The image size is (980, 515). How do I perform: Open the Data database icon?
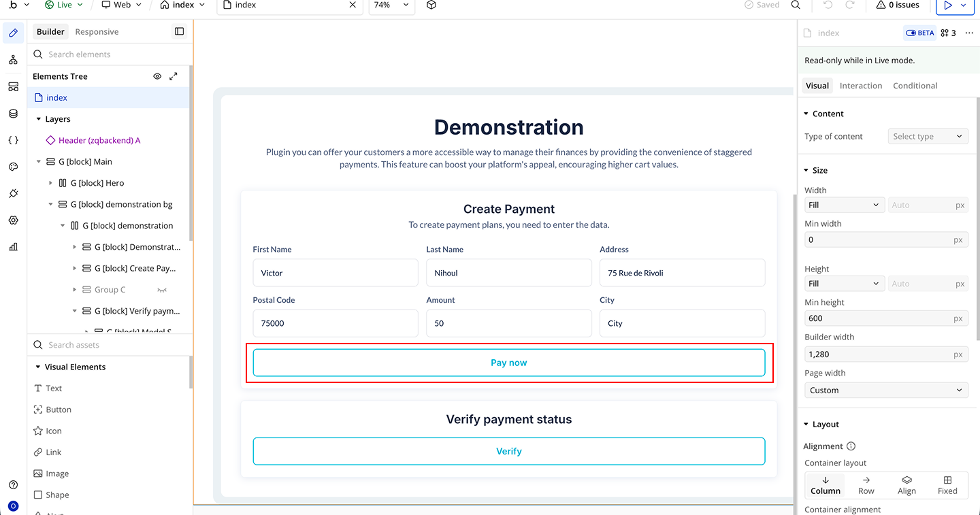pyautogui.click(x=13, y=114)
